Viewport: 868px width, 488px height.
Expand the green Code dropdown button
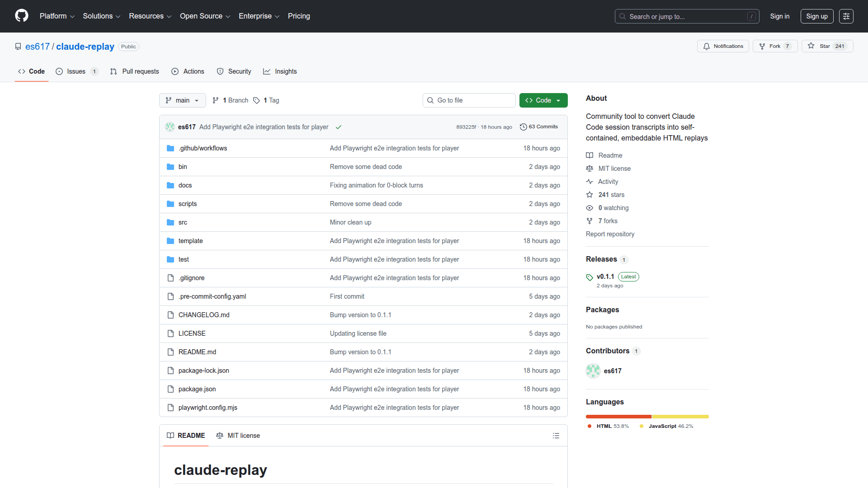[x=543, y=100]
